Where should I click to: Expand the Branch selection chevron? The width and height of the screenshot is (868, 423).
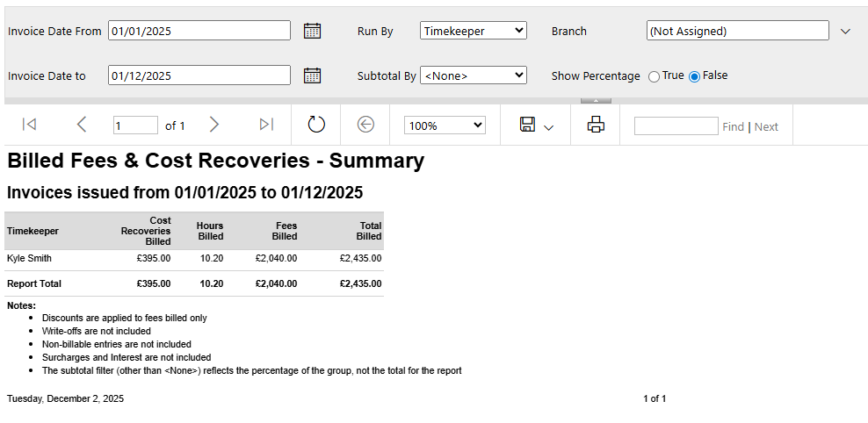click(x=845, y=31)
